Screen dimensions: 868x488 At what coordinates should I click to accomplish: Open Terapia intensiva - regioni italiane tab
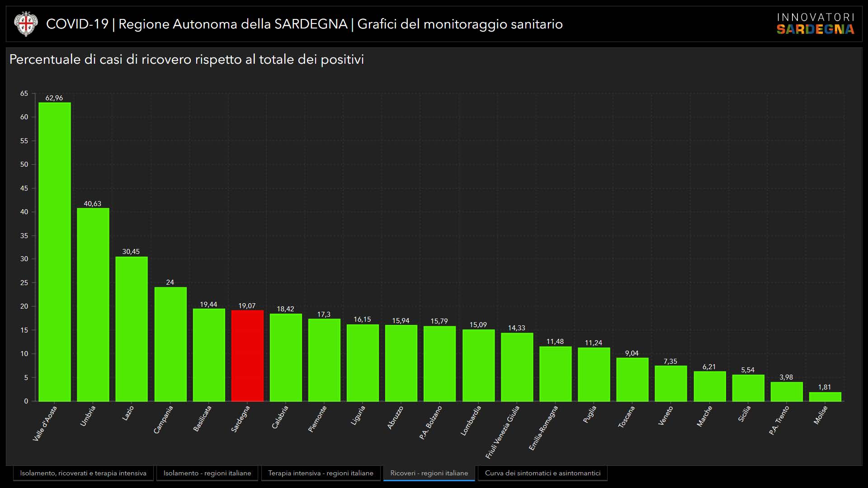coord(321,473)
